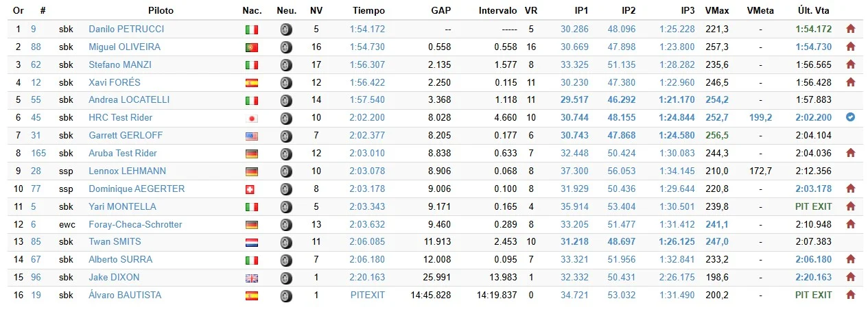Click the Piloto column header
Image resolution: width=868 pixels, height=314 pixels.
[161, 11]
